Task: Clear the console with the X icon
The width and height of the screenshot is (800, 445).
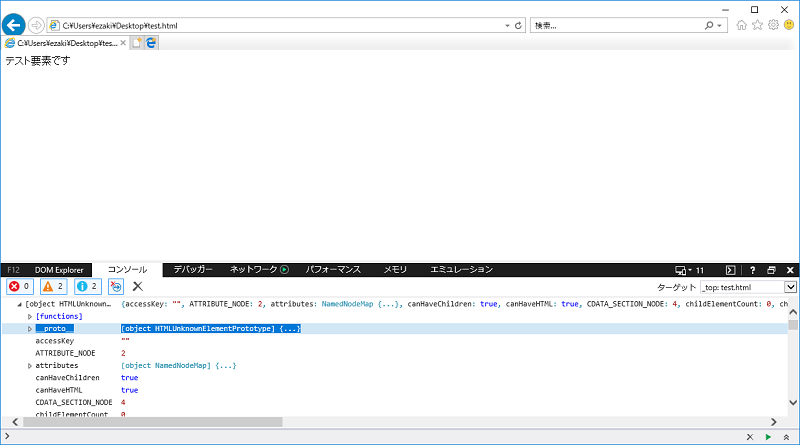Action: [138, 287]
